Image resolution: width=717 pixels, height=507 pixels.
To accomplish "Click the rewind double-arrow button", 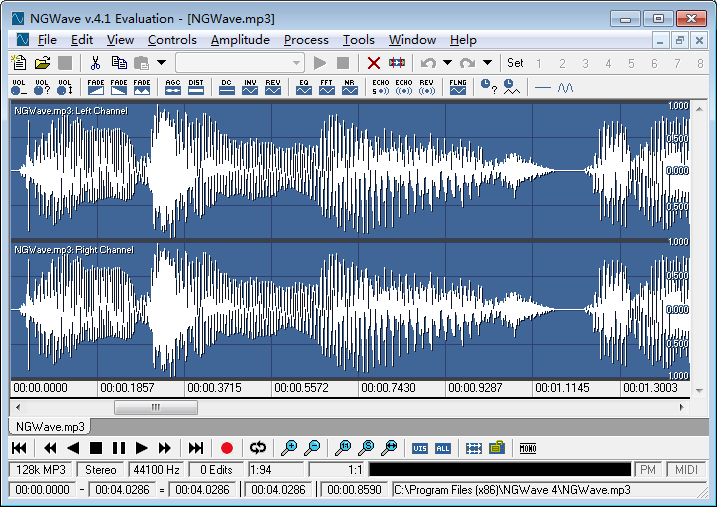I will 50,448.
